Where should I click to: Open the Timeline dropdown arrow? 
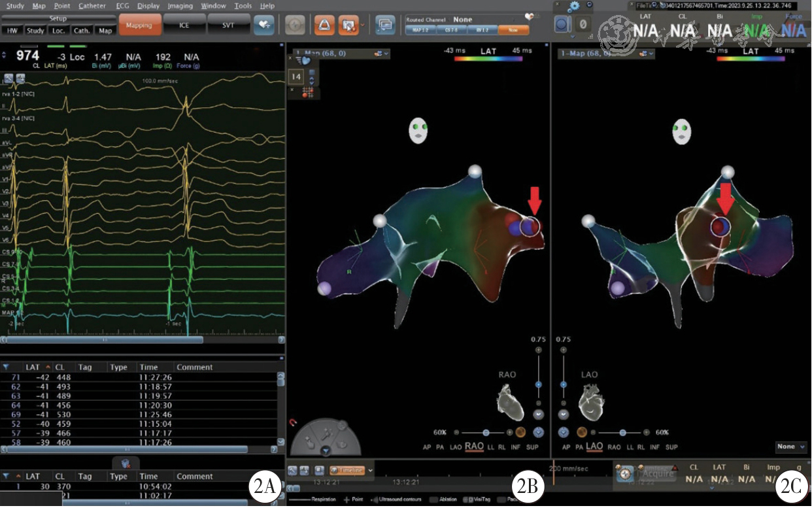[x=371, y=470]
